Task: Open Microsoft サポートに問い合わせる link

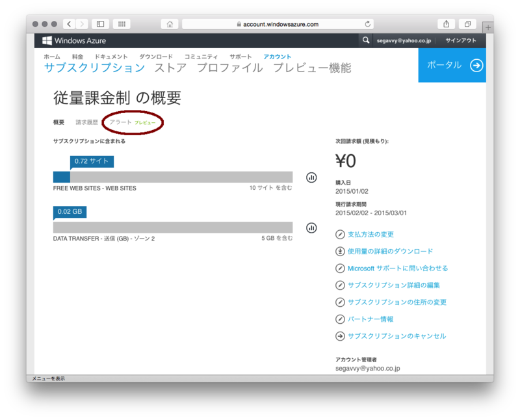Action: click(398, 269)
